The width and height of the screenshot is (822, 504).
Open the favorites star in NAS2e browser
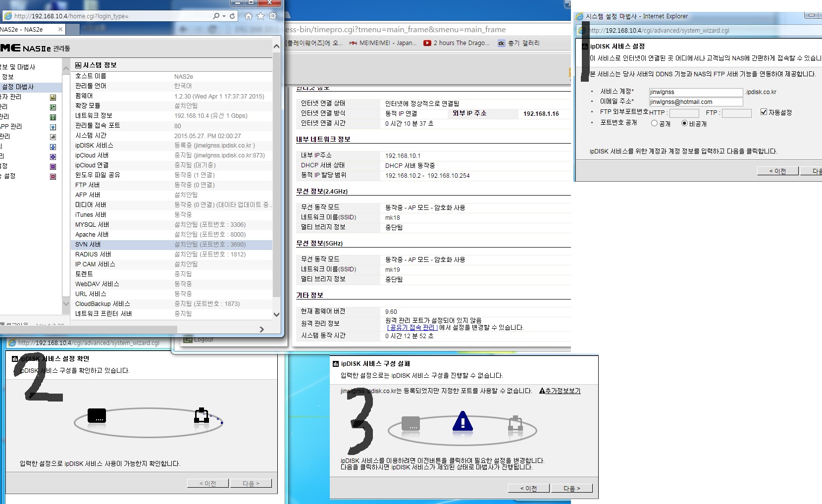(260, 16)
